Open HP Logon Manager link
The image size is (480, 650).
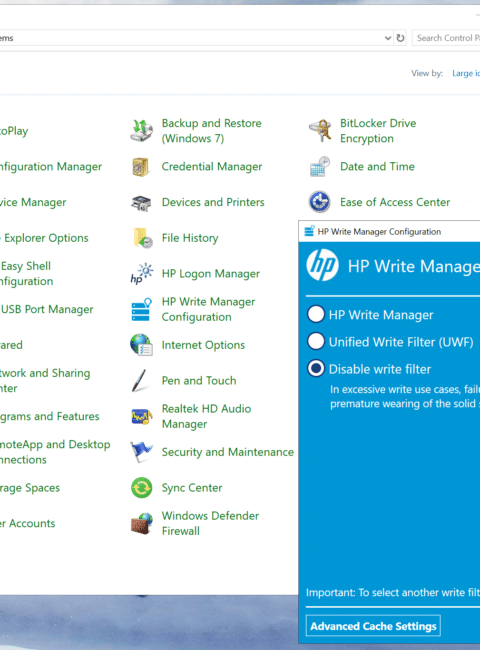(x=211, y=274)
